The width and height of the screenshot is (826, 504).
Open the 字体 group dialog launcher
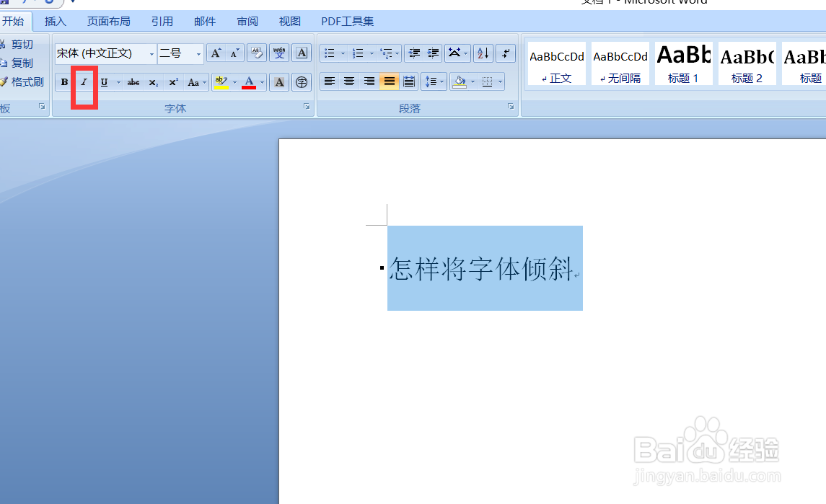click(307, 107)
